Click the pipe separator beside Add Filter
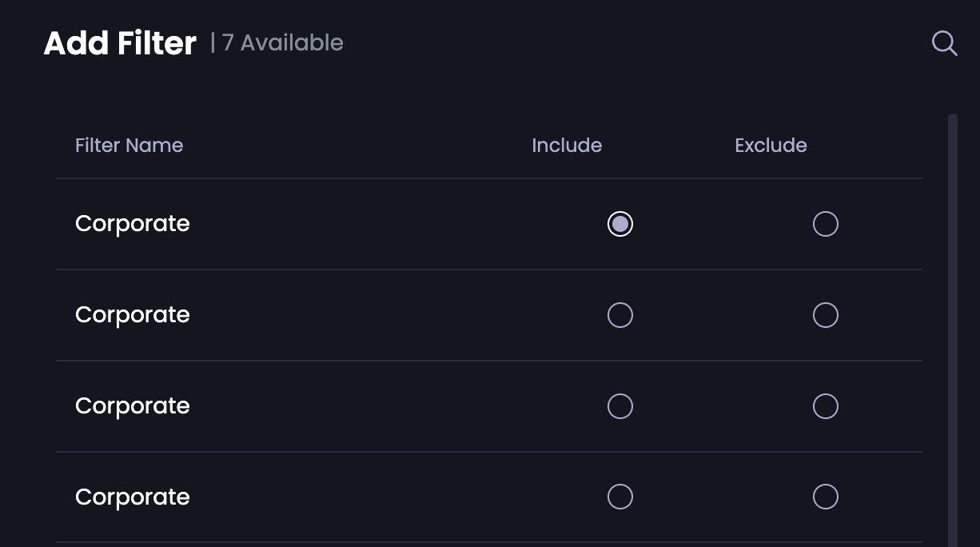Image resolution: width=980 pixels, height=547 pixels. pyautogui.click(x=213, y=42)
